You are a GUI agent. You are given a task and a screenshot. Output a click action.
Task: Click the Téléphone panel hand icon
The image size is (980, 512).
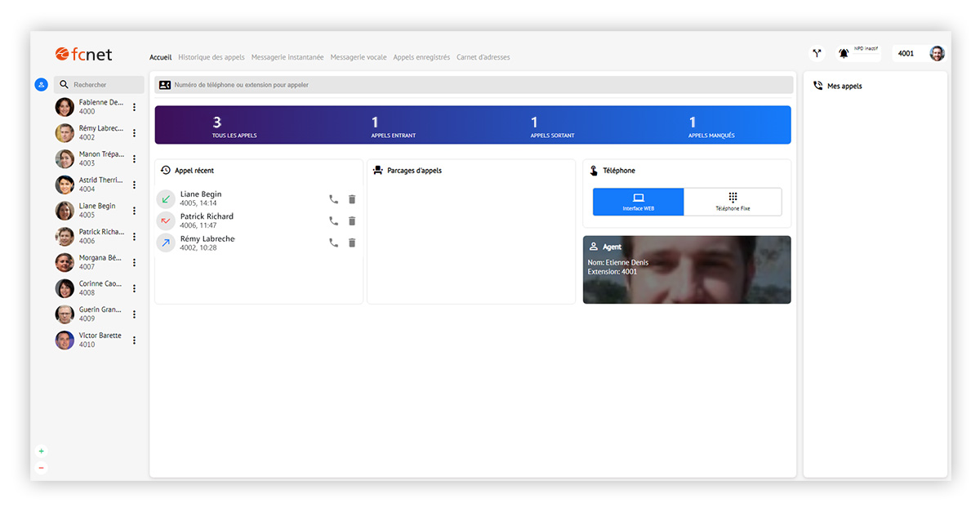[x=594, y=171]
